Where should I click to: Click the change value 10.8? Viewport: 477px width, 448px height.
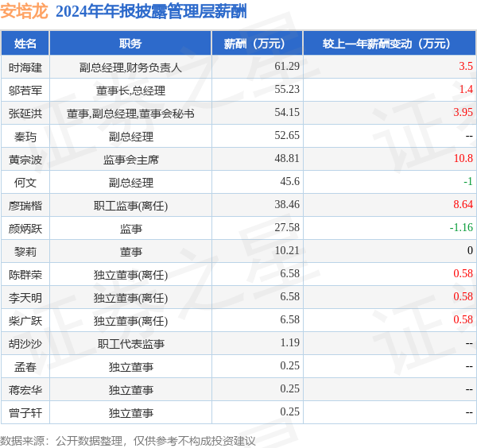tap(463, 158)
